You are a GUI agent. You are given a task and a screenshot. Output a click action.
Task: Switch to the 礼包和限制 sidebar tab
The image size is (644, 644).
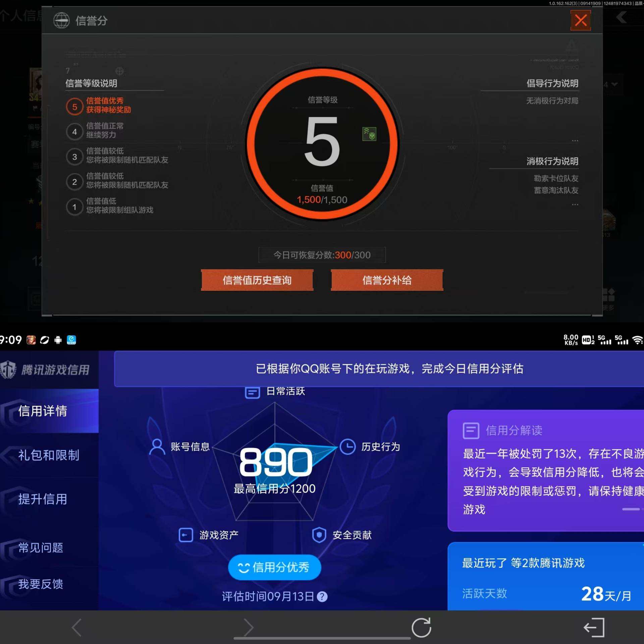pos(48,455)
